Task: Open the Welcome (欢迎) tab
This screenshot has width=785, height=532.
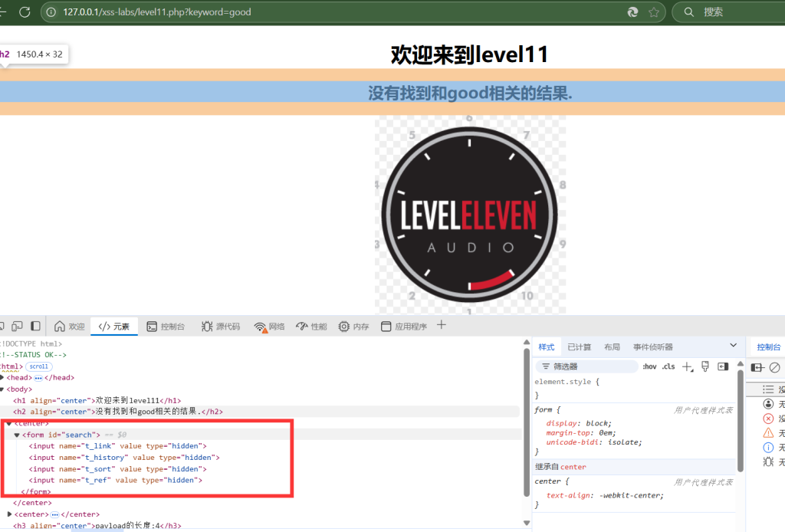Action: (70, 327)
